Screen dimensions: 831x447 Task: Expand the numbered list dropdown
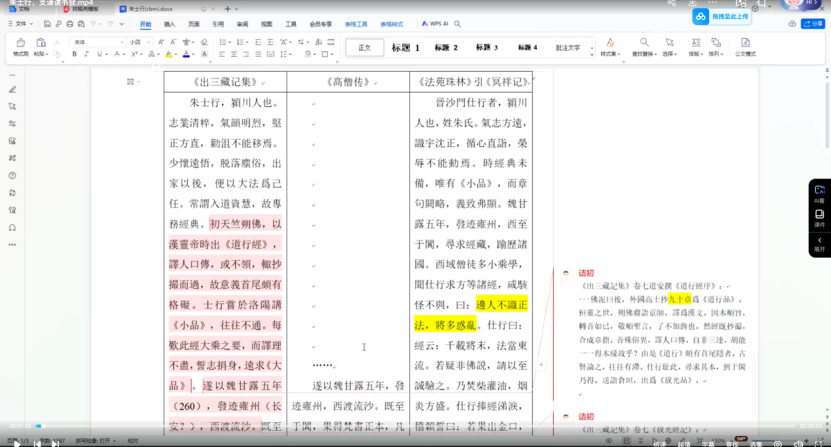pos(247,42)
